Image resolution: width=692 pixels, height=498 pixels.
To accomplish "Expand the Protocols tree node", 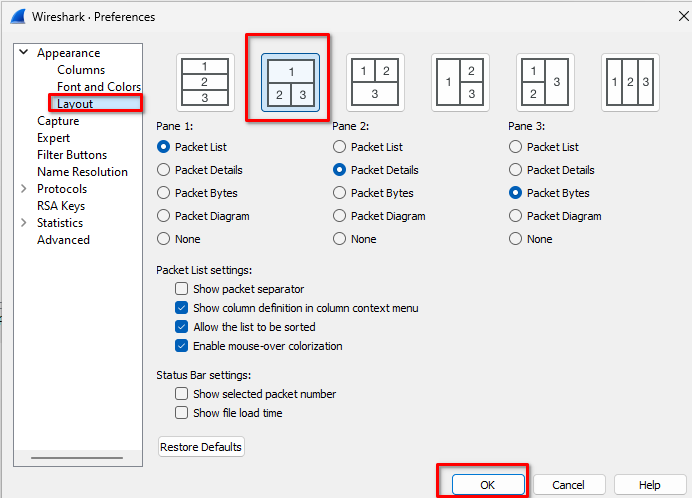I will 24,189.
